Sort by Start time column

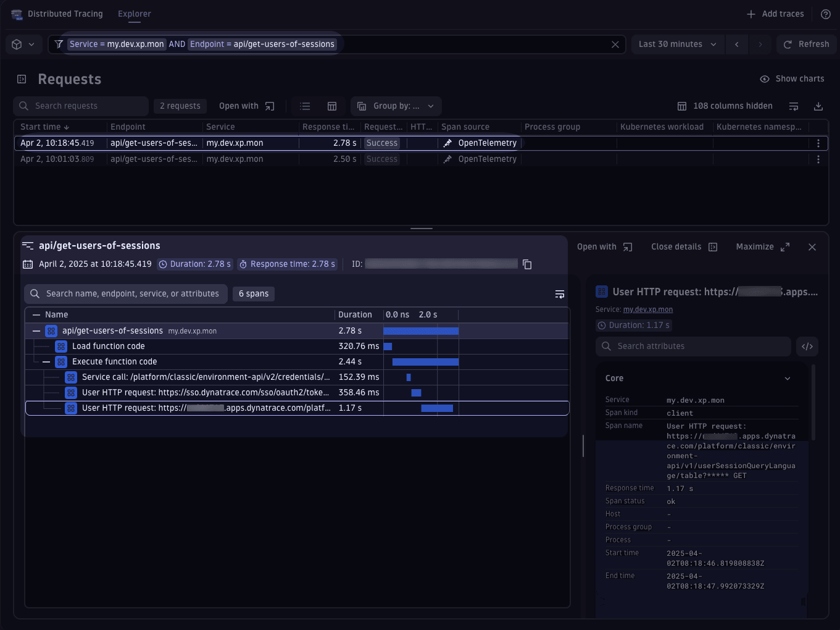click(45, 127)
